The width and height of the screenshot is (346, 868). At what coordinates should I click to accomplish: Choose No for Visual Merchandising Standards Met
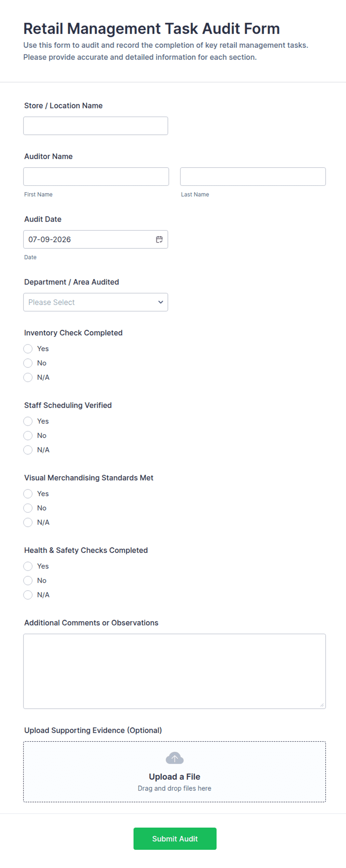click(28, 508)
